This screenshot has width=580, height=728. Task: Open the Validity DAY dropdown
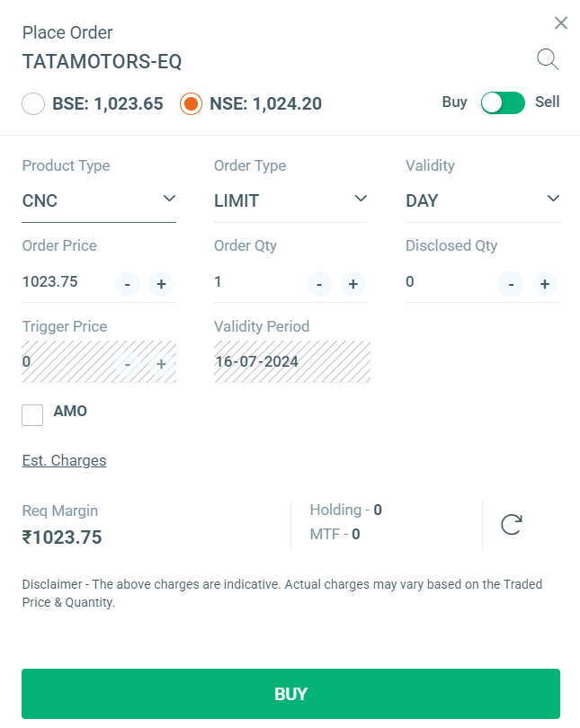click(482, 200)
